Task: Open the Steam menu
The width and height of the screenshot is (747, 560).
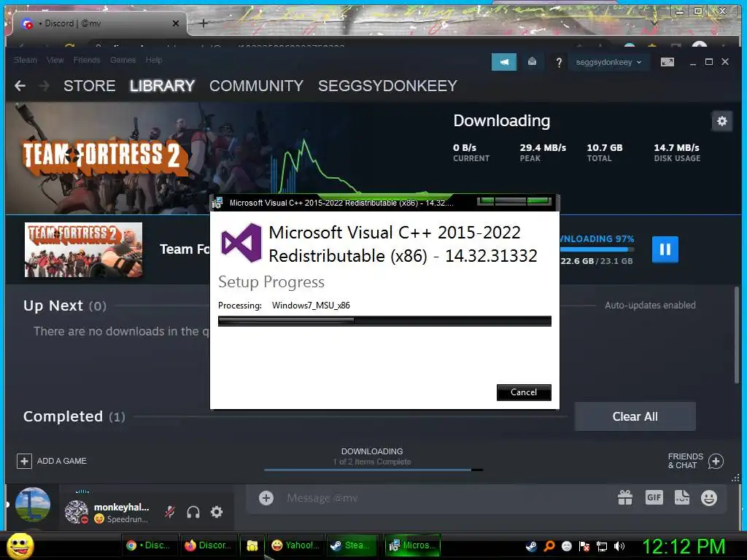Action: point(26,60)
